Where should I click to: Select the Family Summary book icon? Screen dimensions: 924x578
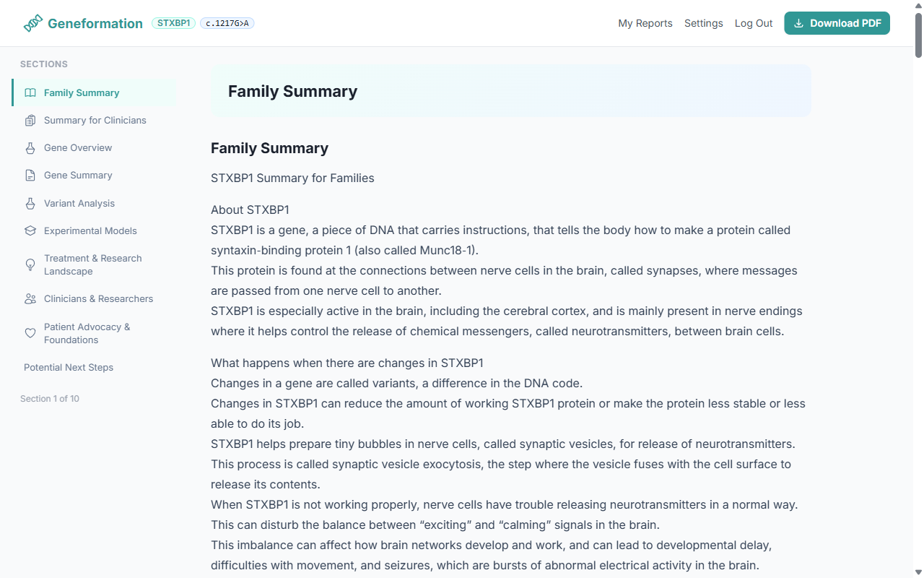pos(30,92)
